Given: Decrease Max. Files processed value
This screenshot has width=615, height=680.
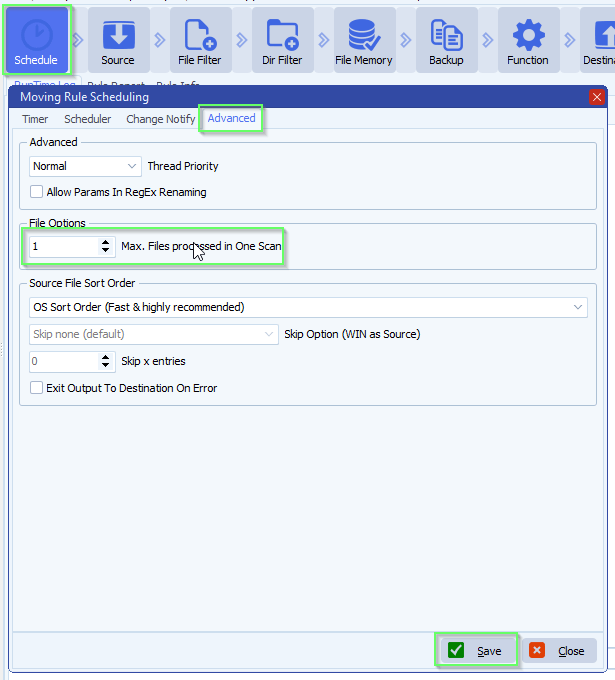Looking at the screenshot, I should pyautogui.click(x=105, y=251).
